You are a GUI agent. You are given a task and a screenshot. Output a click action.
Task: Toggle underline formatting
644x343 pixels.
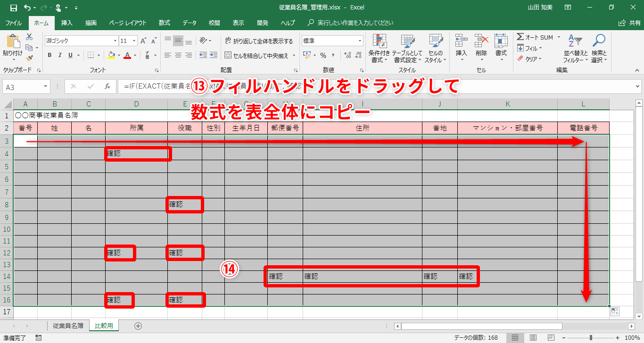71,55
